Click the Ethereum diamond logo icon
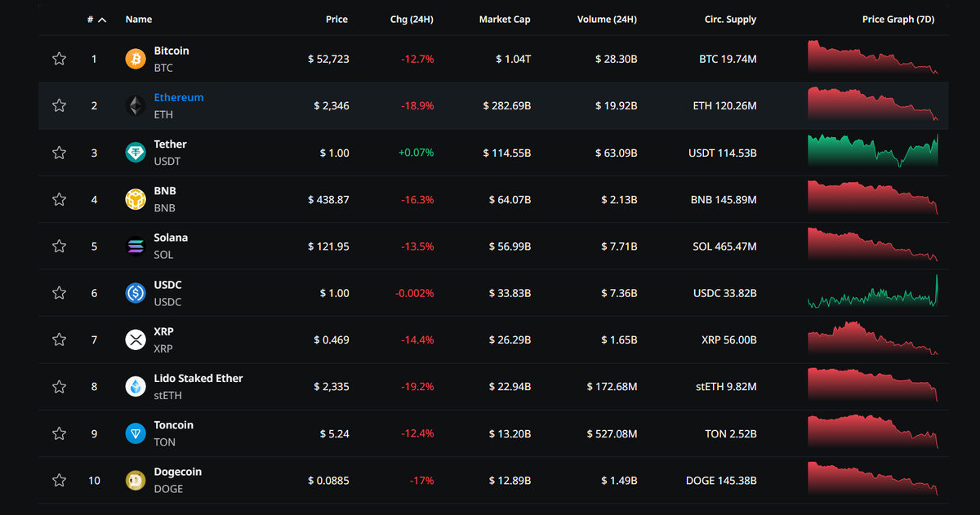 pyautogui.click(x=136, y=105)
